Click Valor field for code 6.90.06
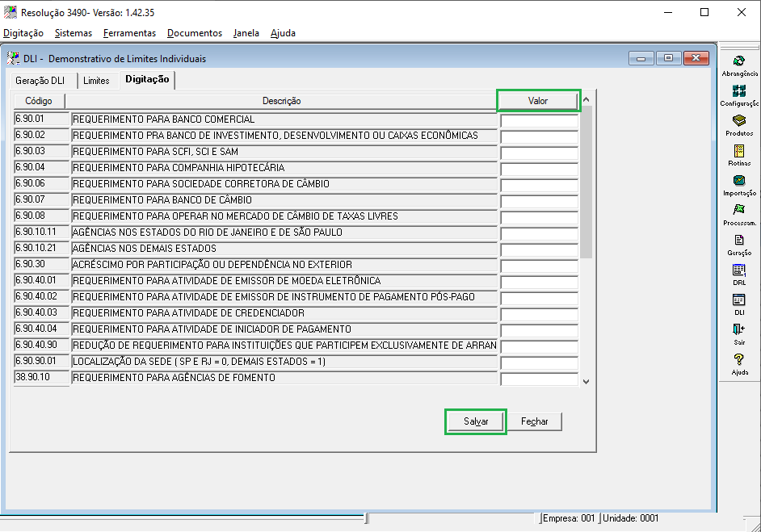 pos(539,185)
